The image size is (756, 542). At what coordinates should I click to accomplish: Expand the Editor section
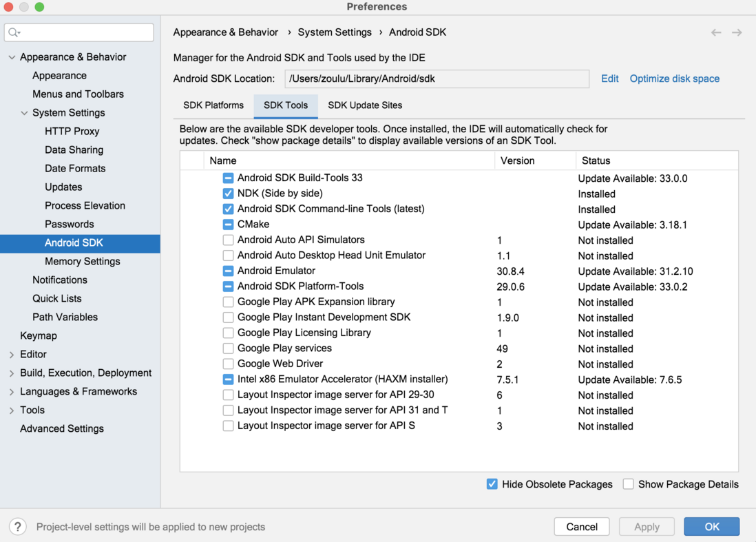tap(12, 355)
